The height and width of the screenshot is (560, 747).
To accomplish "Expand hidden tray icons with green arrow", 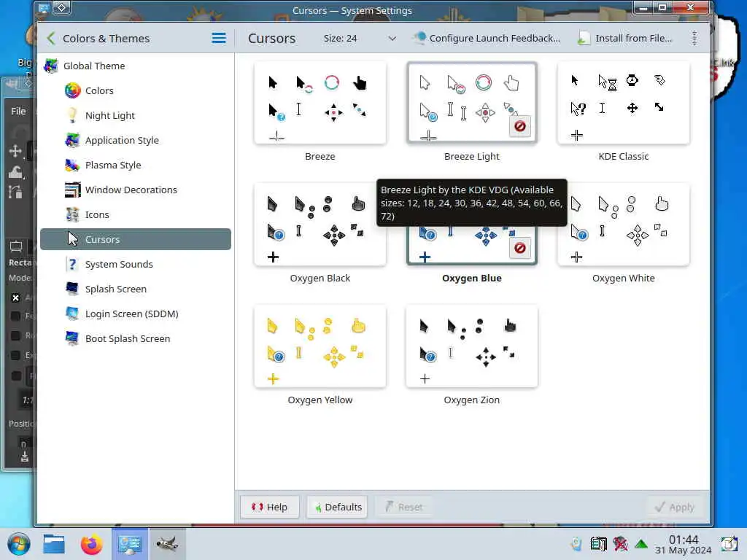I will (x=641, y=544).
